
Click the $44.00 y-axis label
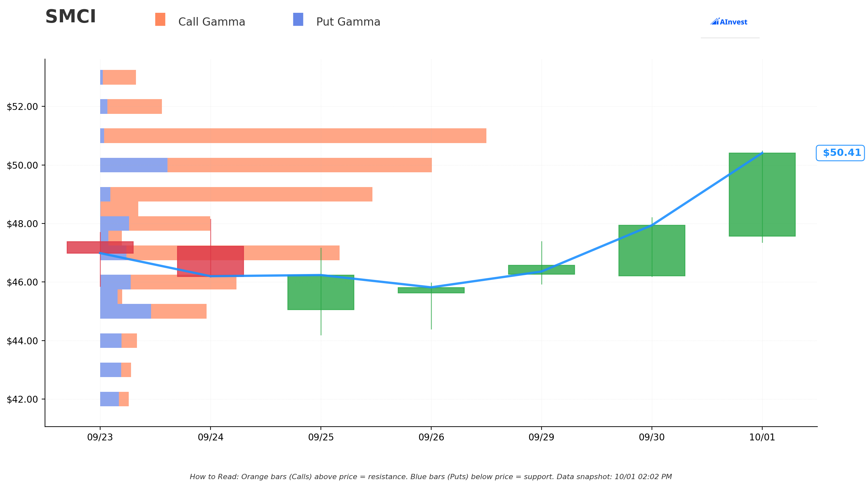[x=22, y=341]
